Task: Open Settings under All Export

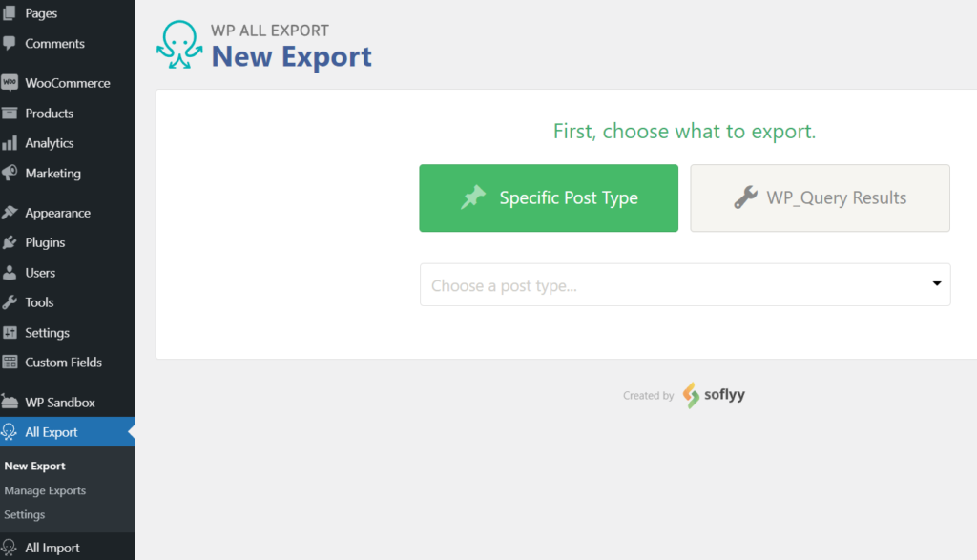Action: [25, 514]
